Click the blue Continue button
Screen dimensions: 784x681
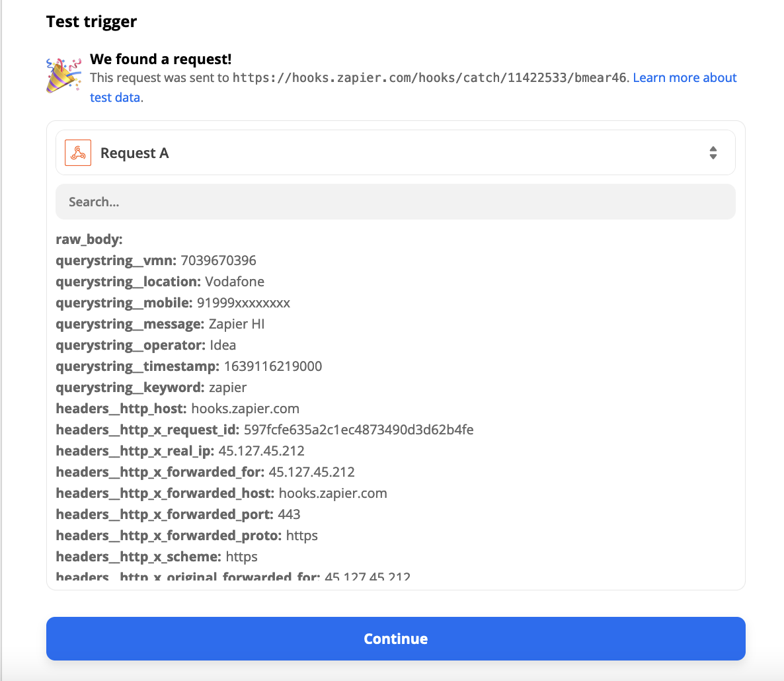click(x=395, y=639)
